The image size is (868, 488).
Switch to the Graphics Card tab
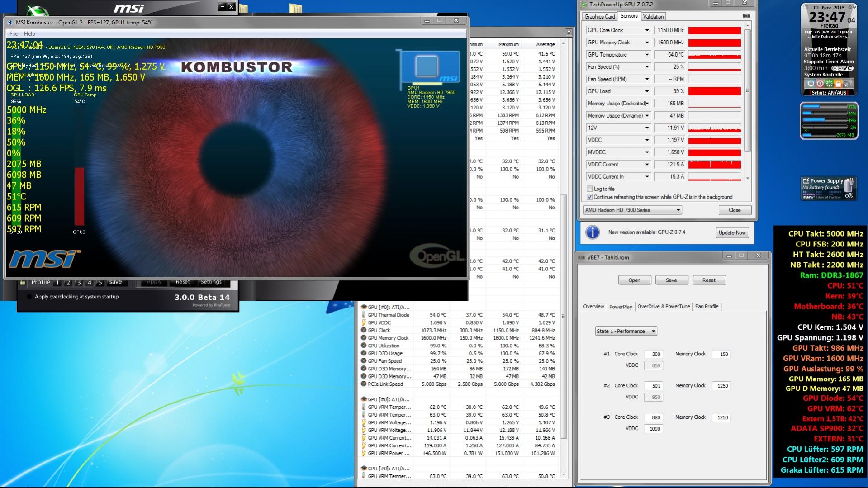pos(600,17)
